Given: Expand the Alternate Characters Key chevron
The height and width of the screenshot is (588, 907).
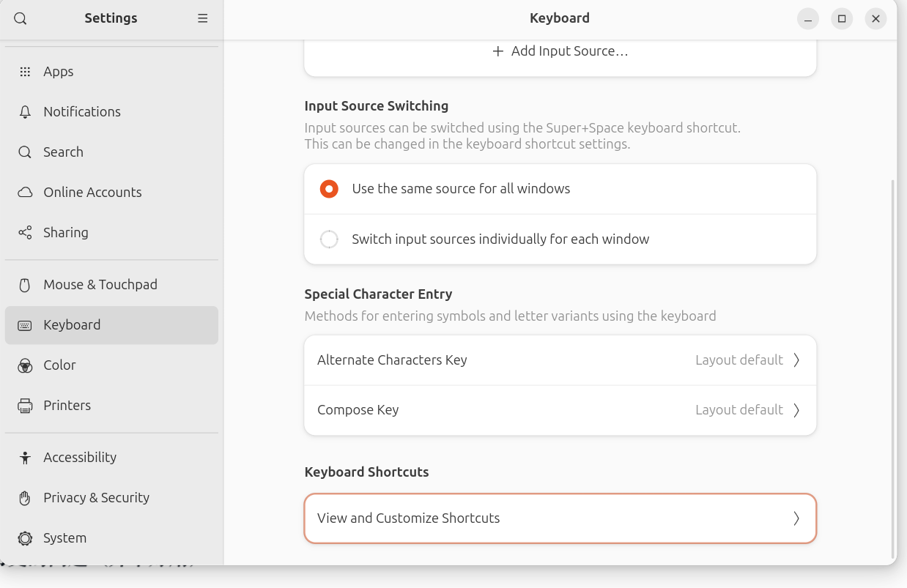Looking at the screenshot, I should tap(796, 360).
